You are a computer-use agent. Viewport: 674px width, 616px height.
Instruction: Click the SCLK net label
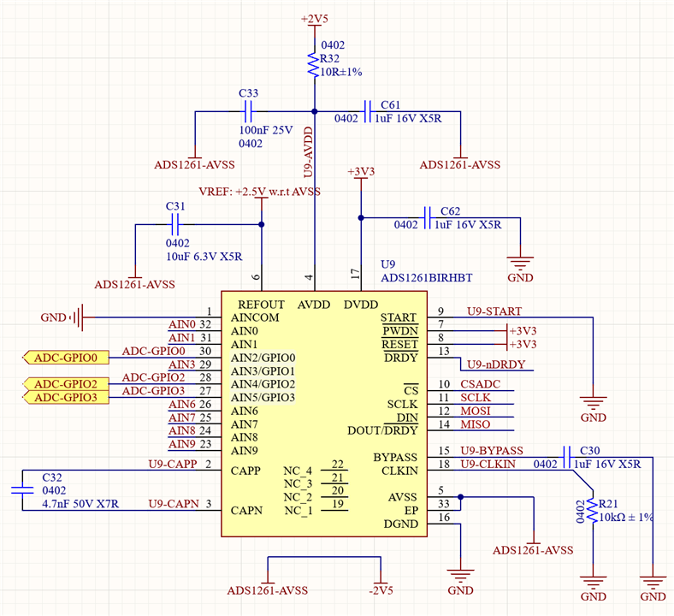tap(476, 397)
